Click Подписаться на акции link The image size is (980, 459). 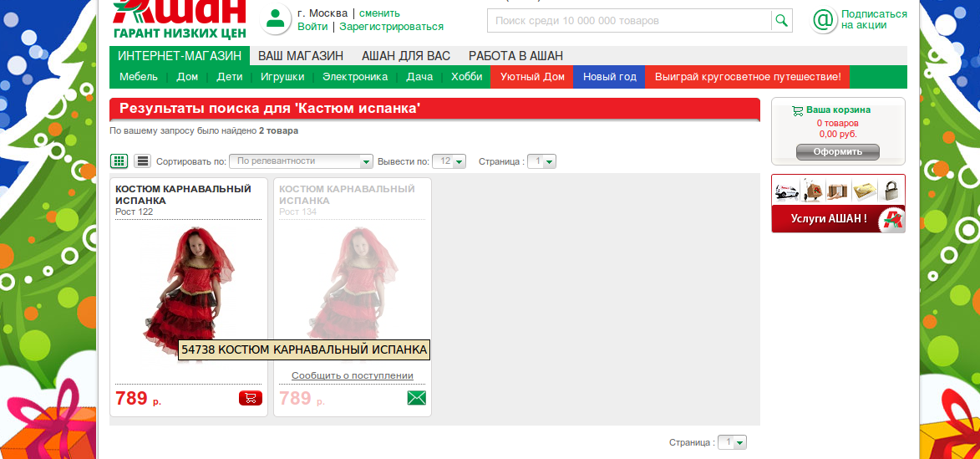click(874, 19)
